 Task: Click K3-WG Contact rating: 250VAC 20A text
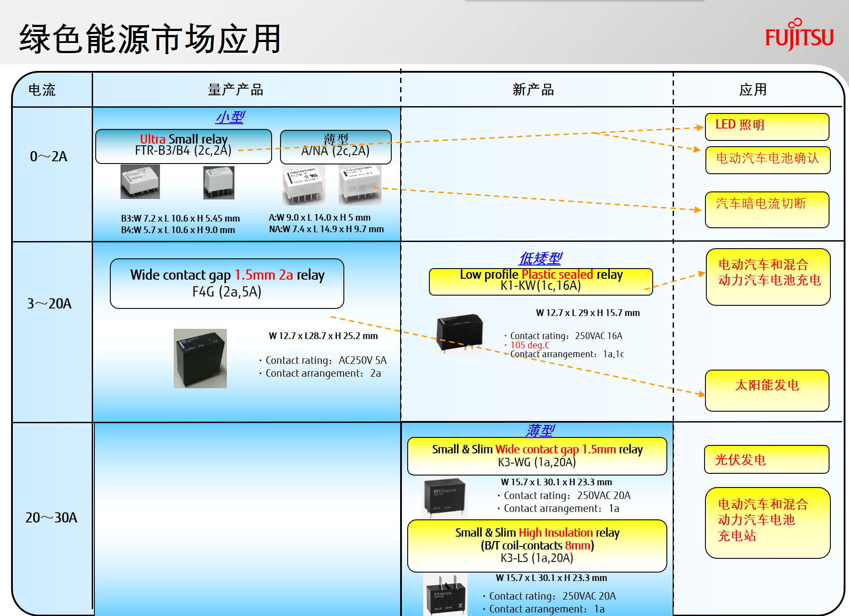pos(564,495)
